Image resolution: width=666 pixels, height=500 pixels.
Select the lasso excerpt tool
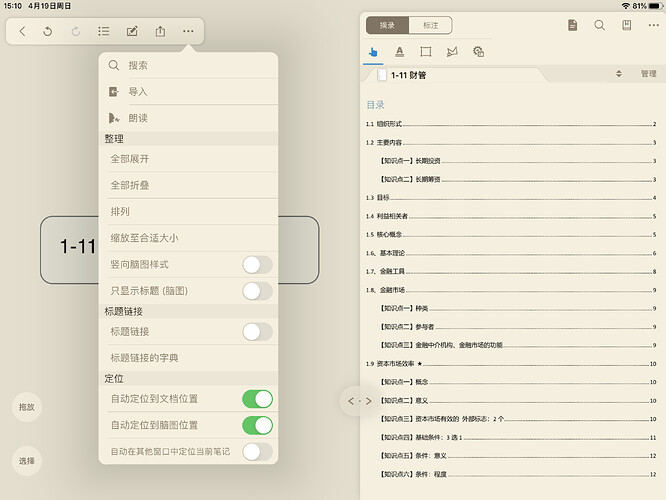pyautogui.click(x=452, y=52)
